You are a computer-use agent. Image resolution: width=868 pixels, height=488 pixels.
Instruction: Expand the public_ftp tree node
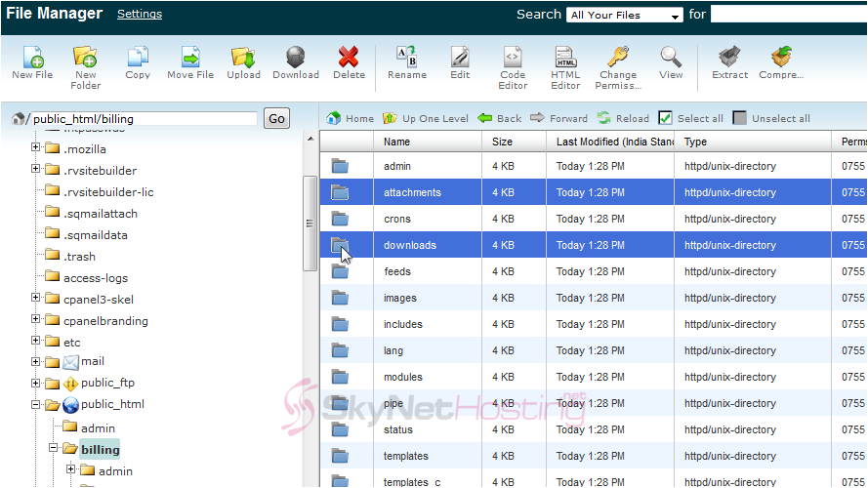click(35, 383)
